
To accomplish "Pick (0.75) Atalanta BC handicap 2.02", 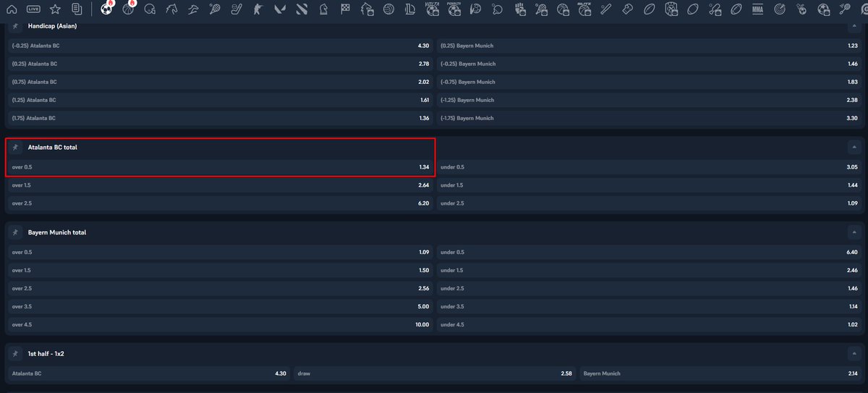I will click(x=220, y=82).
